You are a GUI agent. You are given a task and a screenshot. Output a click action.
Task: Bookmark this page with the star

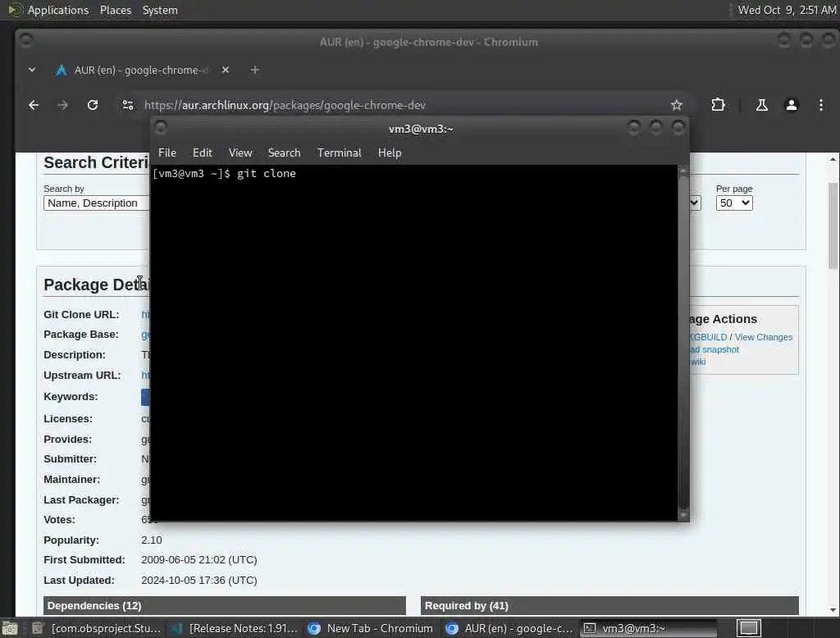(x=677, y=105)
